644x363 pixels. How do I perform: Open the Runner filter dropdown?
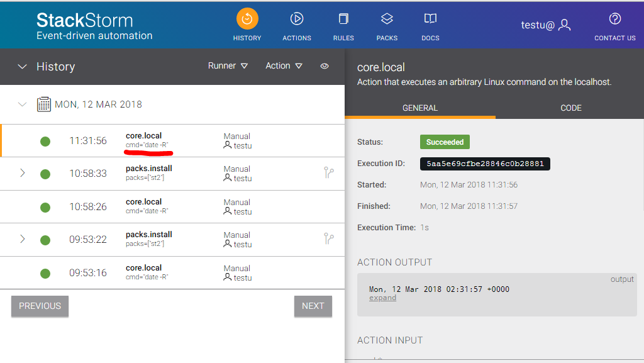click(x=228, y=65)
